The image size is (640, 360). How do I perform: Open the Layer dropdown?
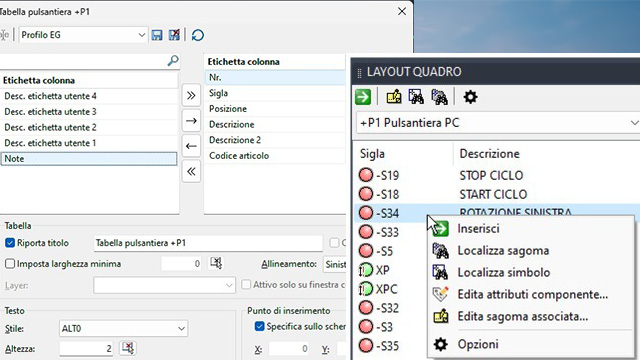[164, 285]
